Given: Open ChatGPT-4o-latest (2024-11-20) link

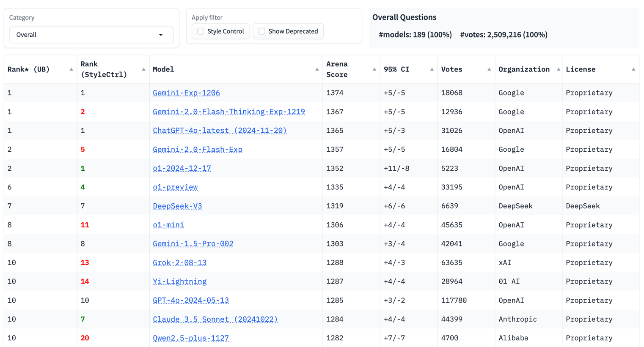Looking at the screenshot, I should [220, 131].
